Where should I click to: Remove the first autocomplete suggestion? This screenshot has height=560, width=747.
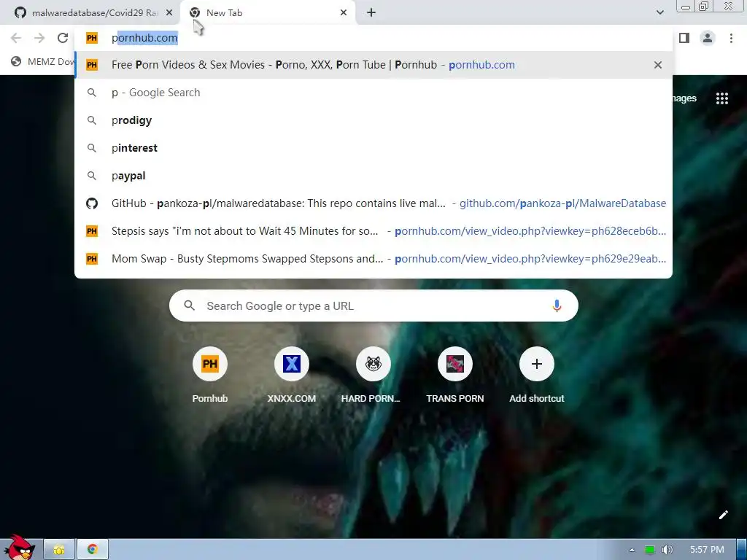point(658,65)
